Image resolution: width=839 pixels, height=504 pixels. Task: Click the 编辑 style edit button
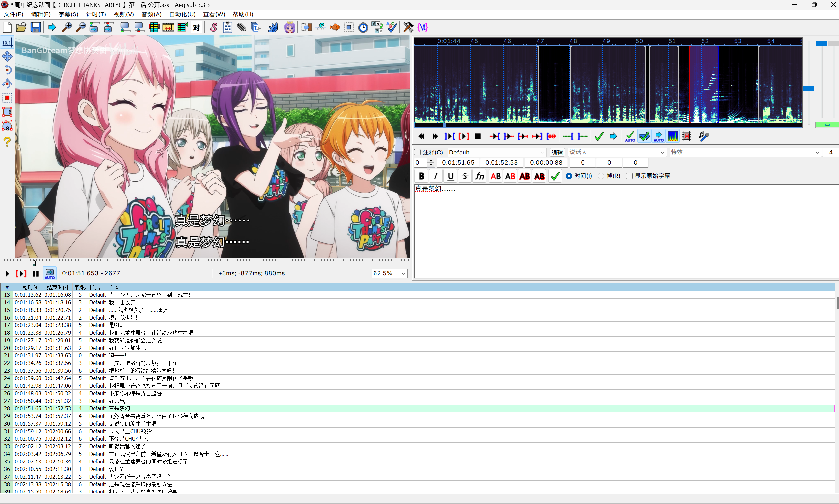556,152
